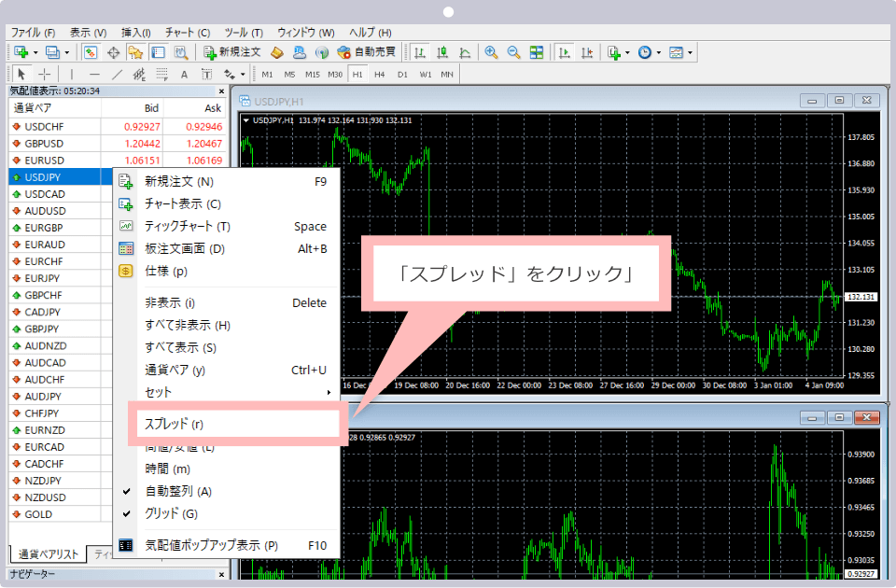Switch to H4 timeframe

(380, 74)
